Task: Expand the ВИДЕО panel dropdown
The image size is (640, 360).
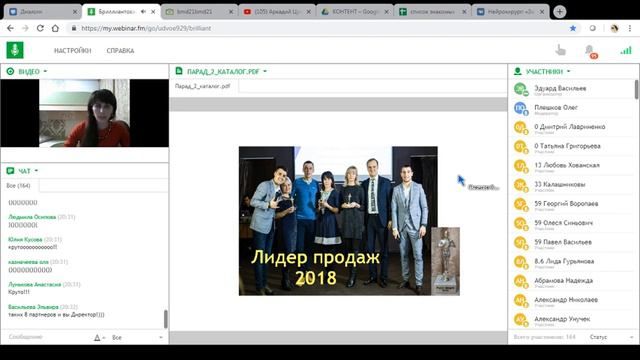Action: click(x=45, y=71)
